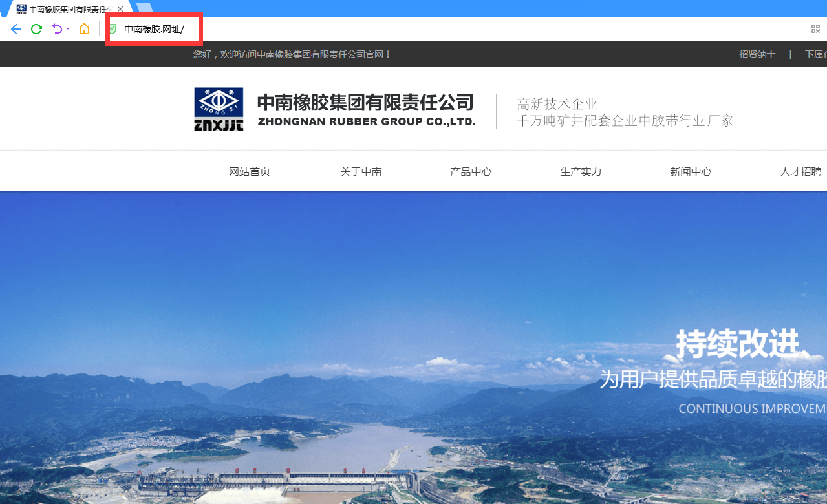Reload the page with the green refresh icon
The image size is (827, 504).
(37, 29)
